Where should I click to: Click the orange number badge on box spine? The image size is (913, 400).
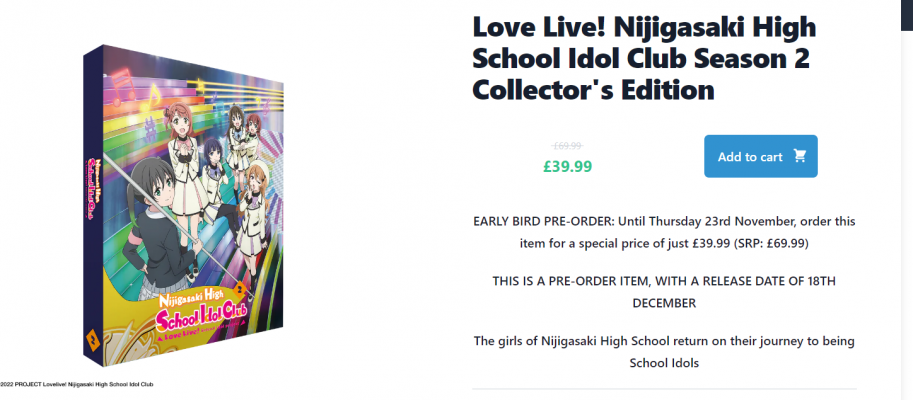coord(97,341)
